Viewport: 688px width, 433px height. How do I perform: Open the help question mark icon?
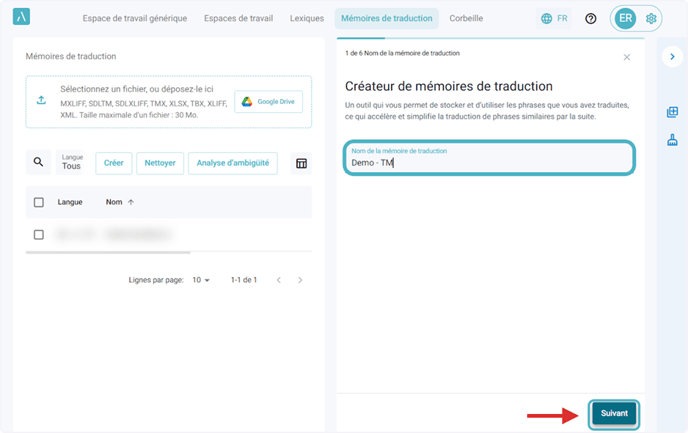coord(591,19)
